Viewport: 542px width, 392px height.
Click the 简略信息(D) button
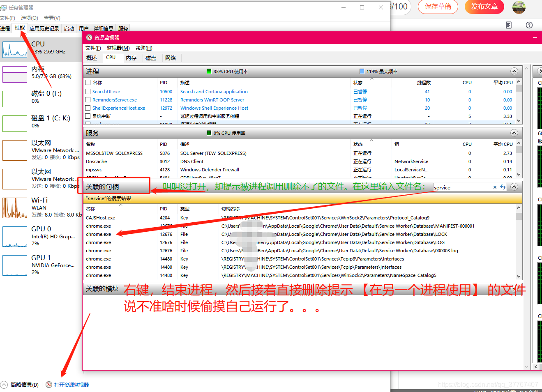tap(25, 385)
